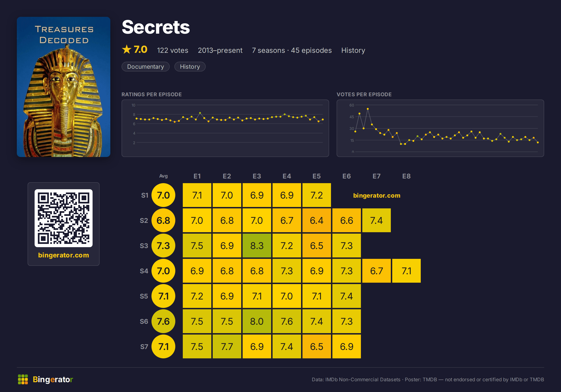Click the S2 average 6.8 circle
This screenshot has height=392, width=561.
[163, 220]
